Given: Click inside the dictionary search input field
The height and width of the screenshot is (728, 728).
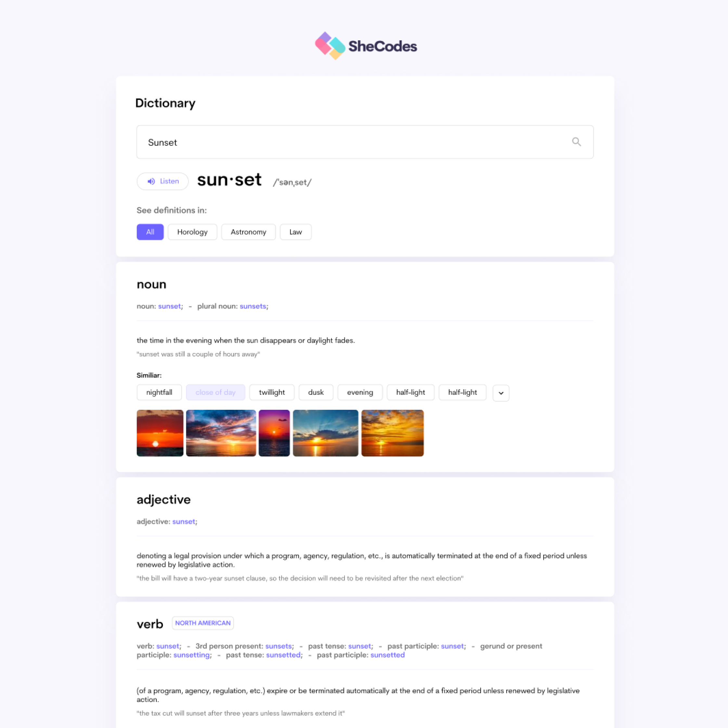Looking at the screenshot, I should 364,142.
